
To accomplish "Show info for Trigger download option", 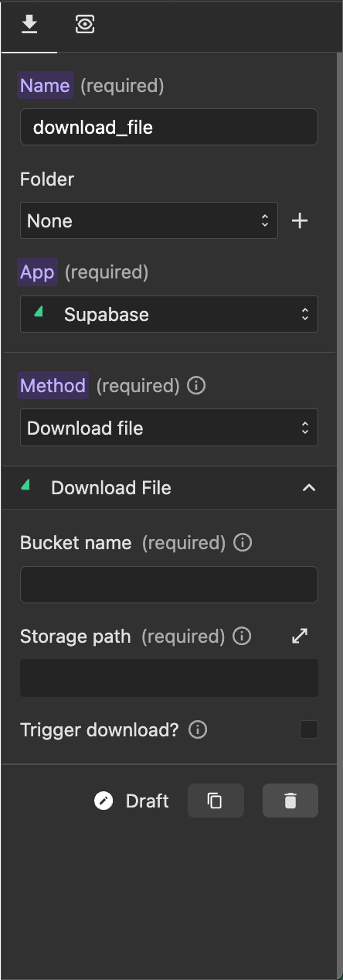I will (198, 730).
